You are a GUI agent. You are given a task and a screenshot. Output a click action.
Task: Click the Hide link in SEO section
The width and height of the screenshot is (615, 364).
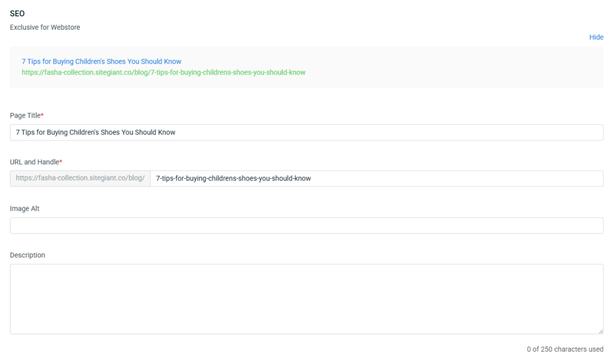coord(596,37)
